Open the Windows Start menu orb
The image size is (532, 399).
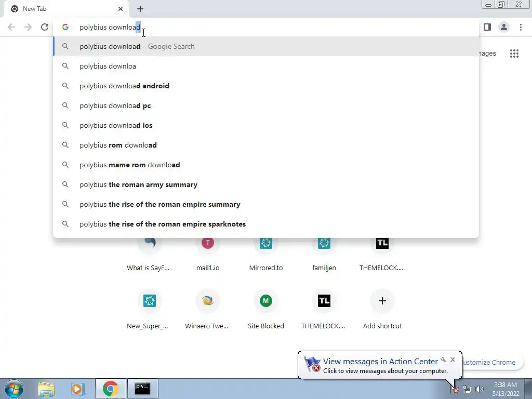coord(14,389)
